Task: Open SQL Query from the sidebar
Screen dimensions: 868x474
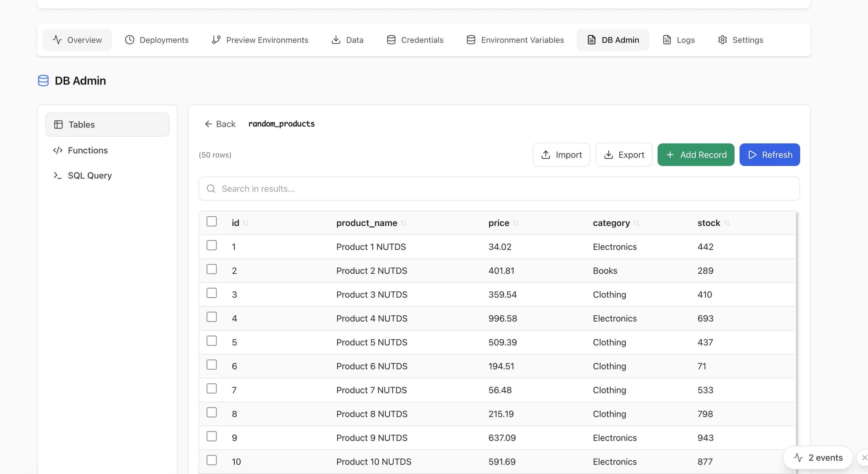Action: click(x=90, y=175)
